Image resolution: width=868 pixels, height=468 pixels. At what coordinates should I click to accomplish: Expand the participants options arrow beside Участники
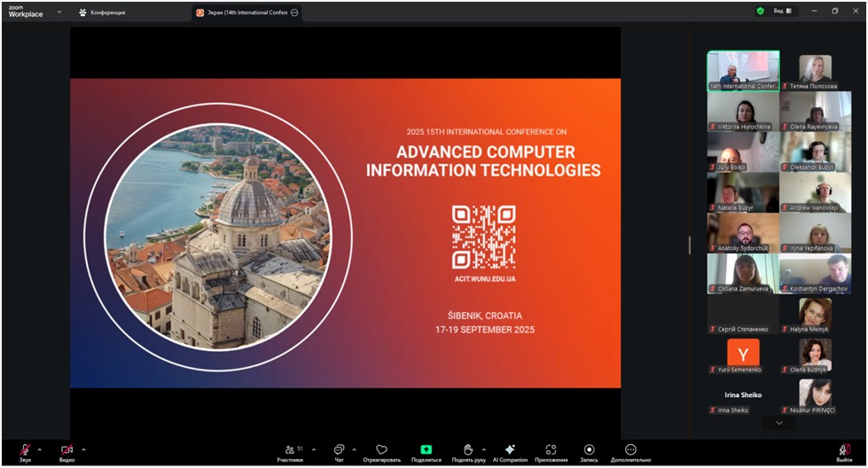[x=314, y=449]
